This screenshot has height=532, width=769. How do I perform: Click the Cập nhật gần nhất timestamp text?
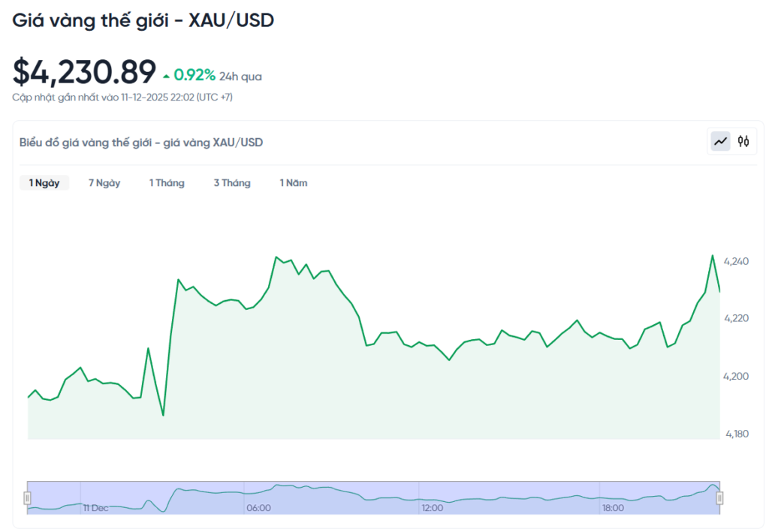pos(122,97)
